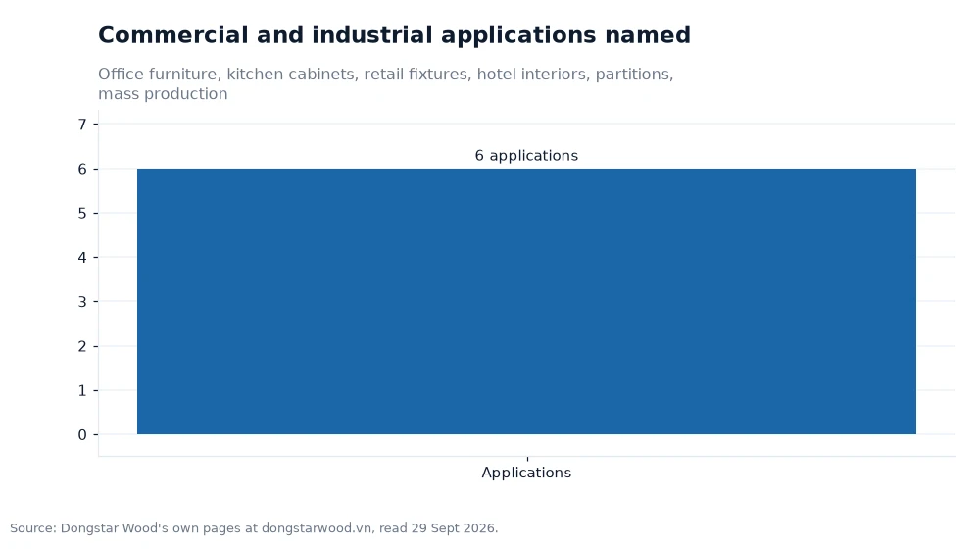Click the chart title 'Commercial and industrial applications named'

click(394, 35)
